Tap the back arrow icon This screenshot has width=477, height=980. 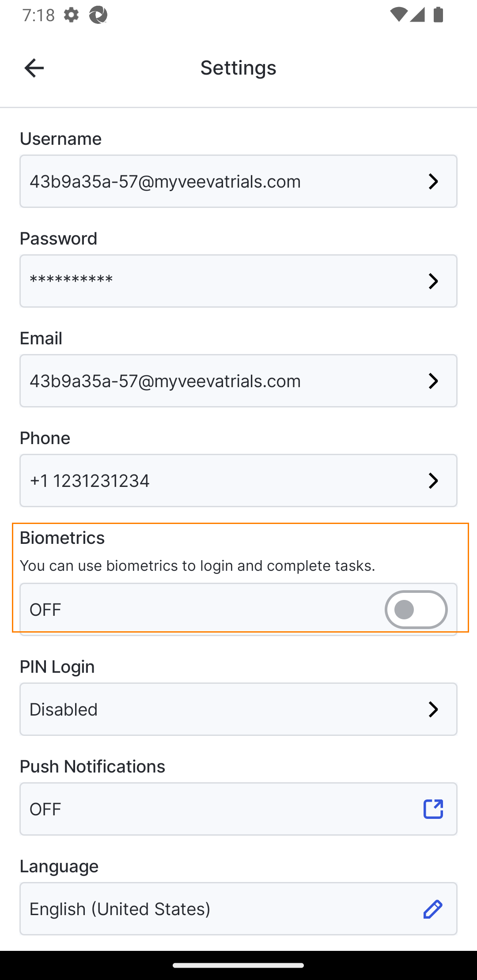click(34, 68)
